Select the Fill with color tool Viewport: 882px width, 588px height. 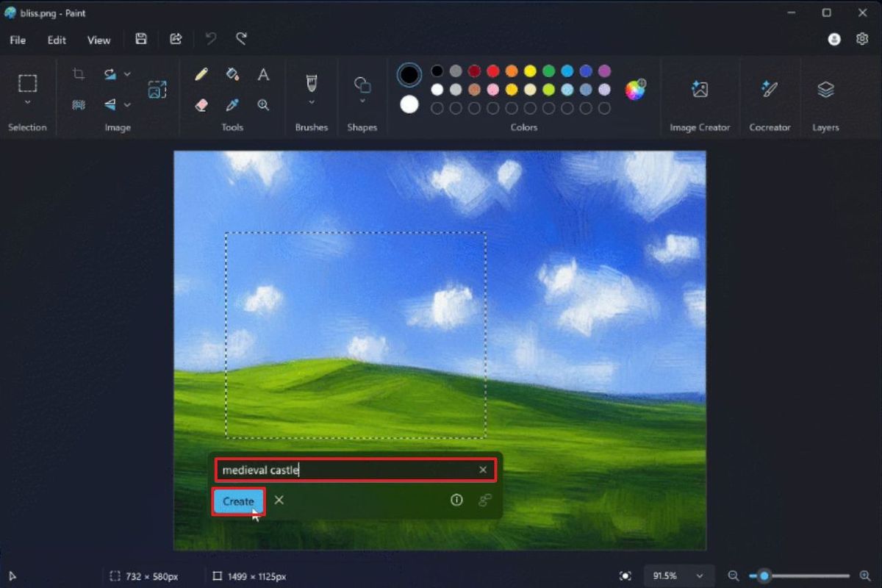pyautogui.click(x=232, y=73)
